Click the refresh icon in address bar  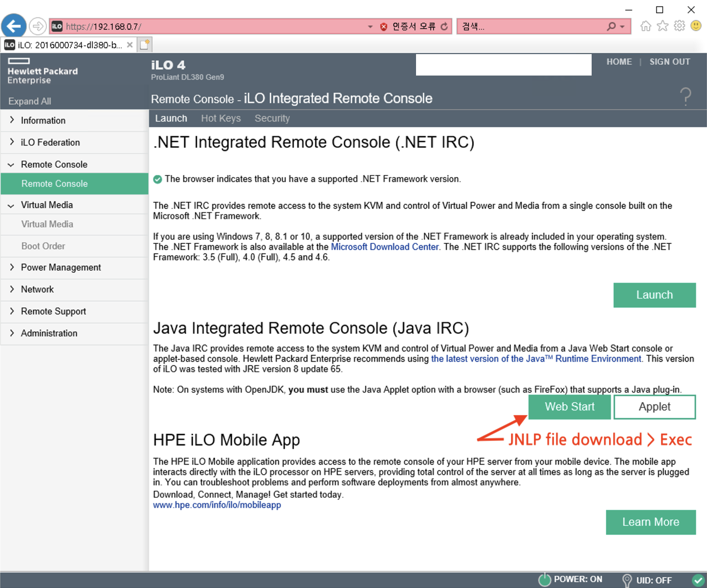click(x=444, y=27)
